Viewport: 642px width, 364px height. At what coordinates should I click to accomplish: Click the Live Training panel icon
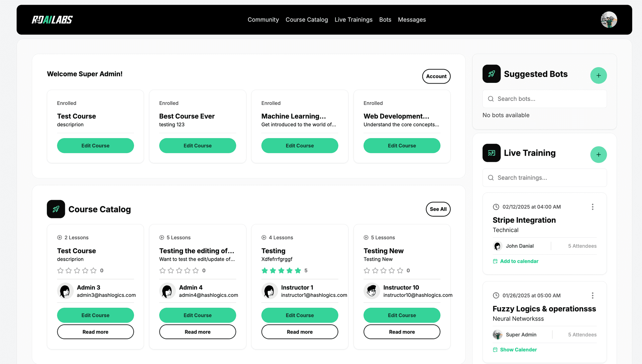(492, 153)
